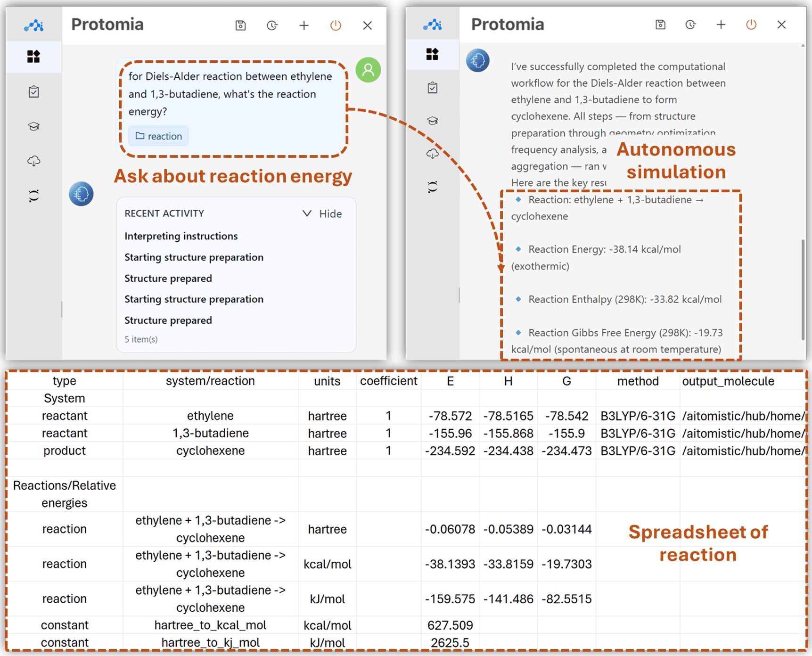Viewport: 812px width, 656px height.
Task: Select the '-0.06078' hartree reaction energy cell
Action: [x=450, y=529]
